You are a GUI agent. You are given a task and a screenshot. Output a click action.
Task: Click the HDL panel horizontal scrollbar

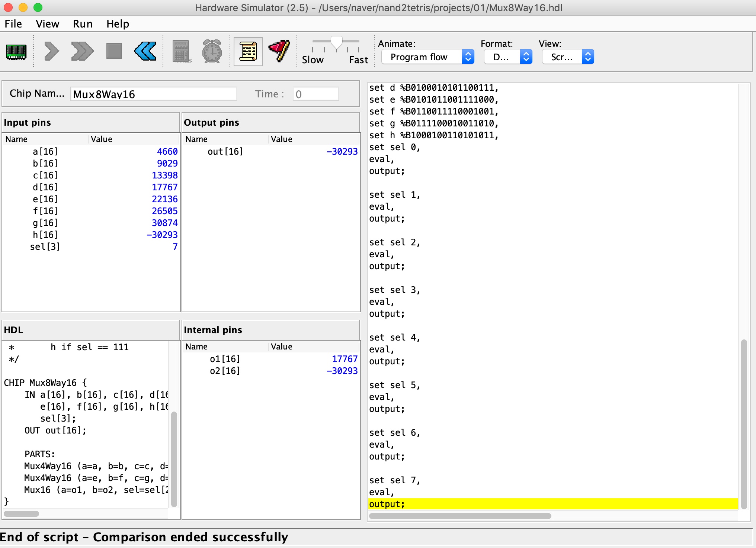click(x=22, y=514)
